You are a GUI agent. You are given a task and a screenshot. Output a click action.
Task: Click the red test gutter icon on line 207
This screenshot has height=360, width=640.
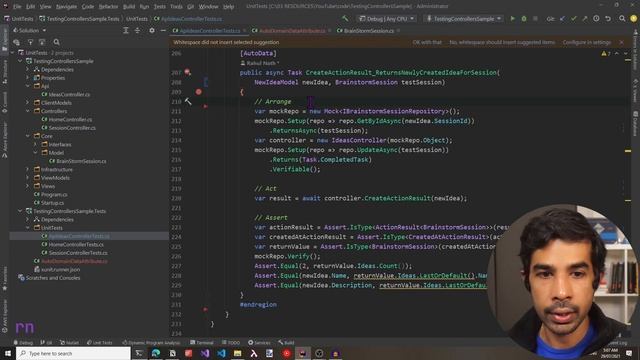pos(187,72)
